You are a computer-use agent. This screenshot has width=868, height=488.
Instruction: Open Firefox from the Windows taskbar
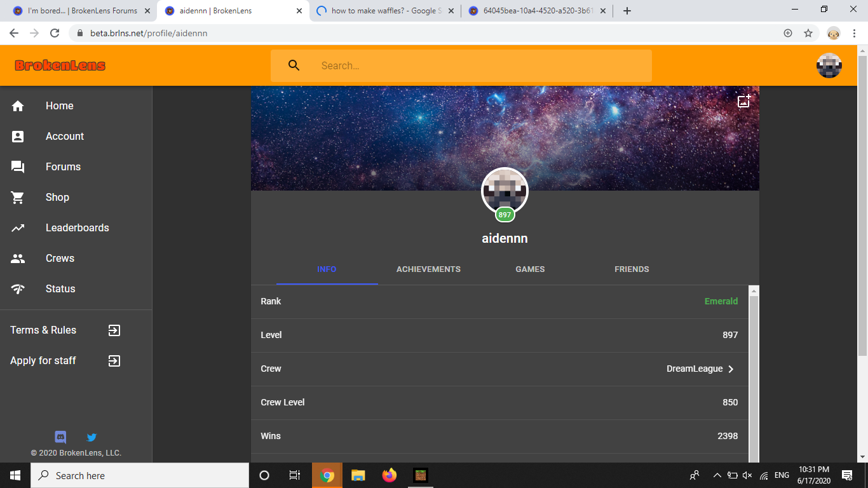389,475
